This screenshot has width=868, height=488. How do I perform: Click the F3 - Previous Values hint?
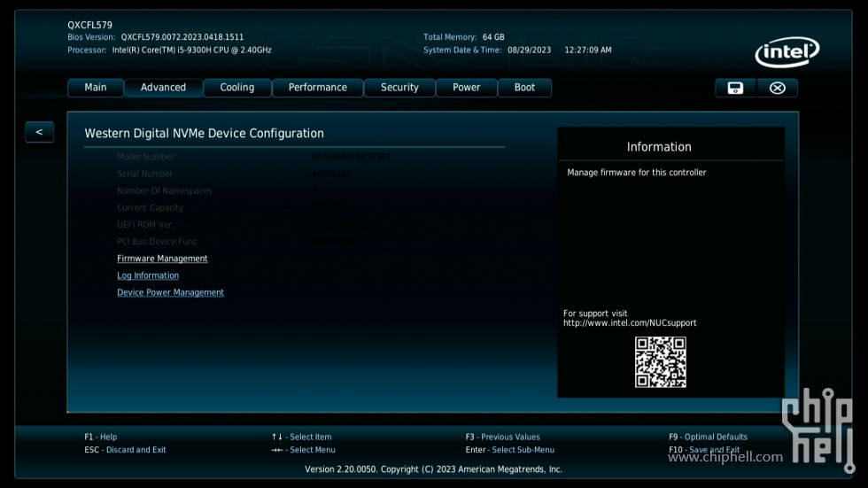503,438
